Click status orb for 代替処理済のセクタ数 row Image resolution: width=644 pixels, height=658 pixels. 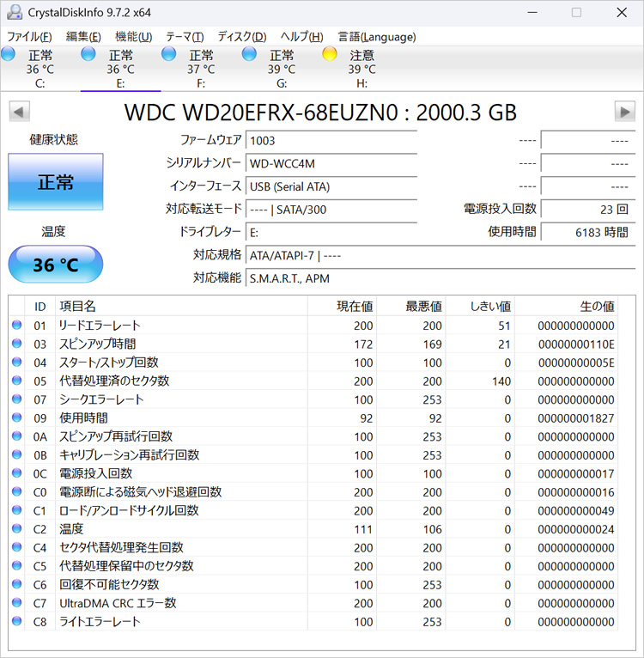tap(17, 381)
